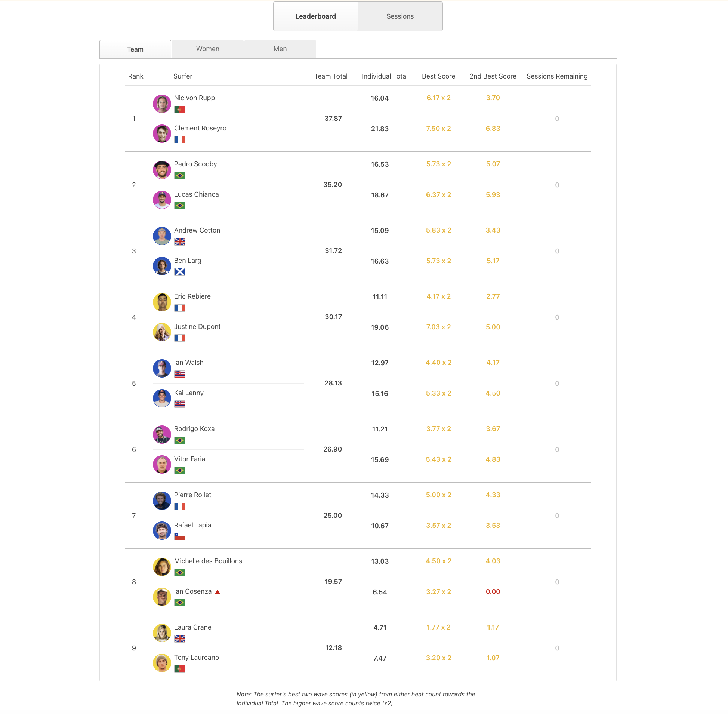Click Tony Laureano's profile avatar

point(162,663)
